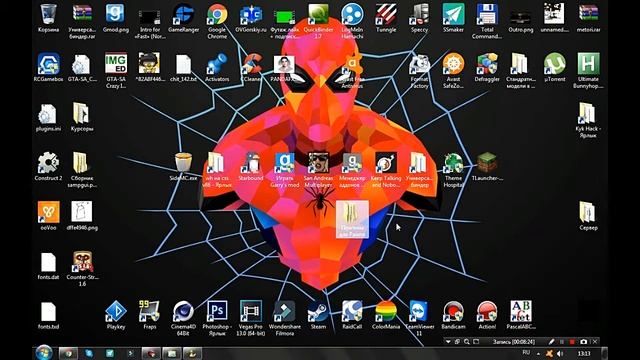Screen dimensions: 640x360
Task: Open Google Chrome desktop shortcut
Action: coord(217,21)
